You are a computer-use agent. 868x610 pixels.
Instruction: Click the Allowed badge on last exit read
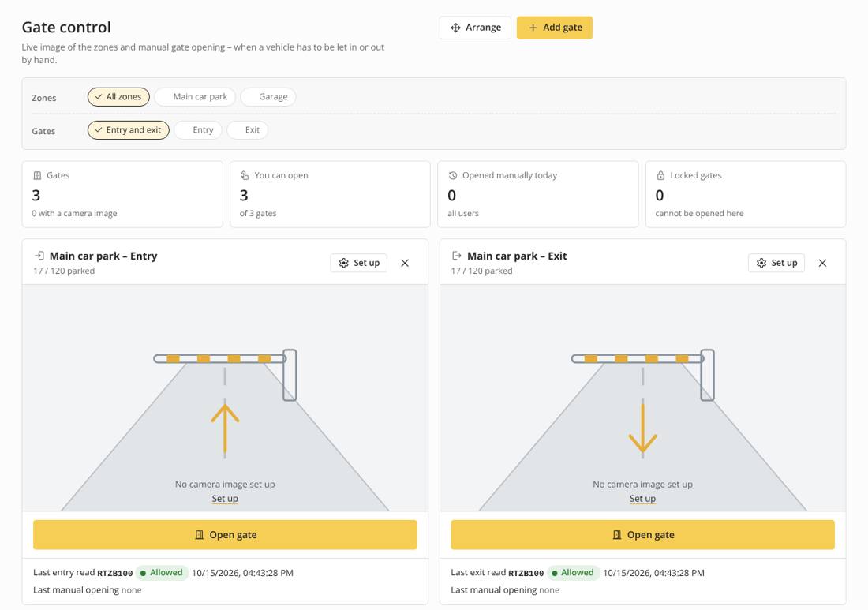pos(573,573)
